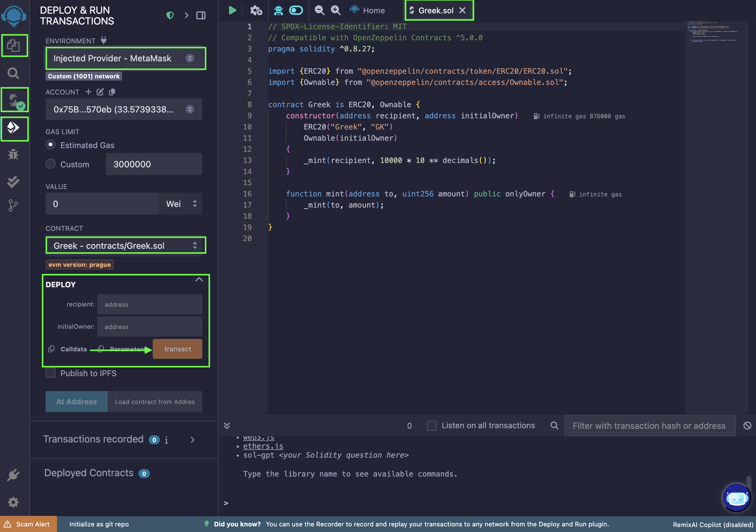Click the environment plug icon
The image size is (756, 532).
tap(103, 40)
